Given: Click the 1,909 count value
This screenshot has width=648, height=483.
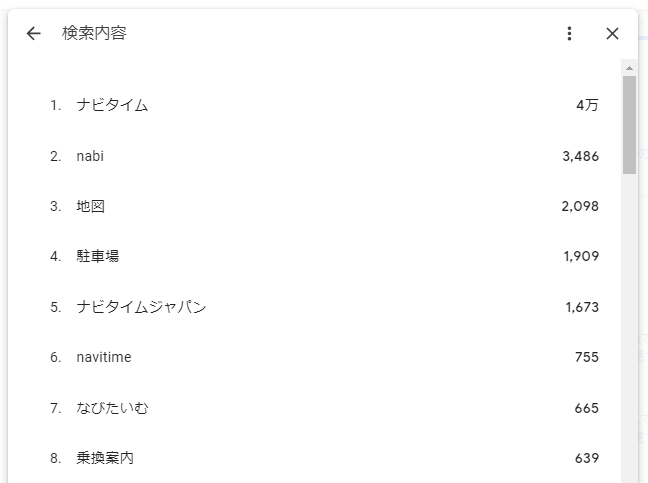Looking at the screenshot, I should click(581, 256).
